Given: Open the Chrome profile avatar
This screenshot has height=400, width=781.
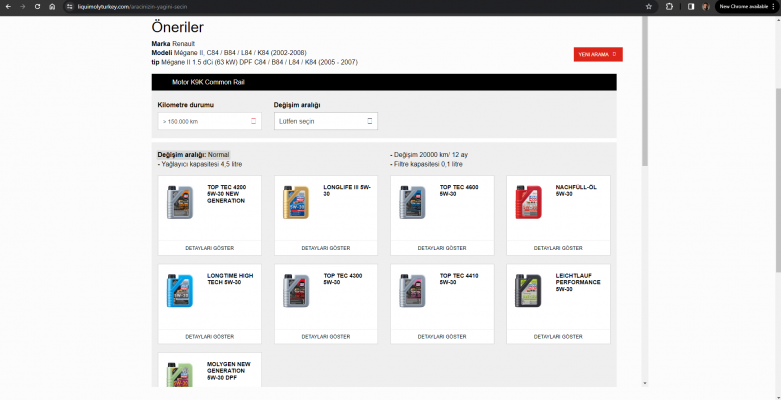Looking at the screenshot, I should coord(706,7).
